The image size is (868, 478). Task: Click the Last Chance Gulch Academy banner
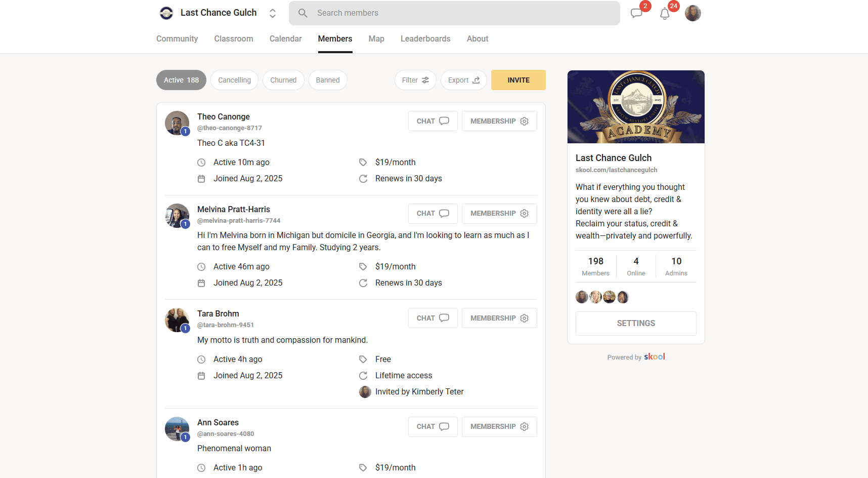[636, 107]
